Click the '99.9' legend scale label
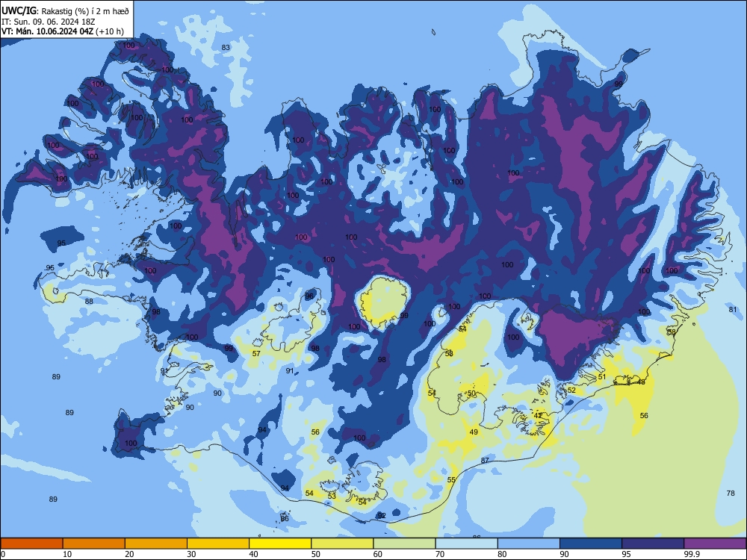This screenshot has width=747, height=560. tap(692, 554)
